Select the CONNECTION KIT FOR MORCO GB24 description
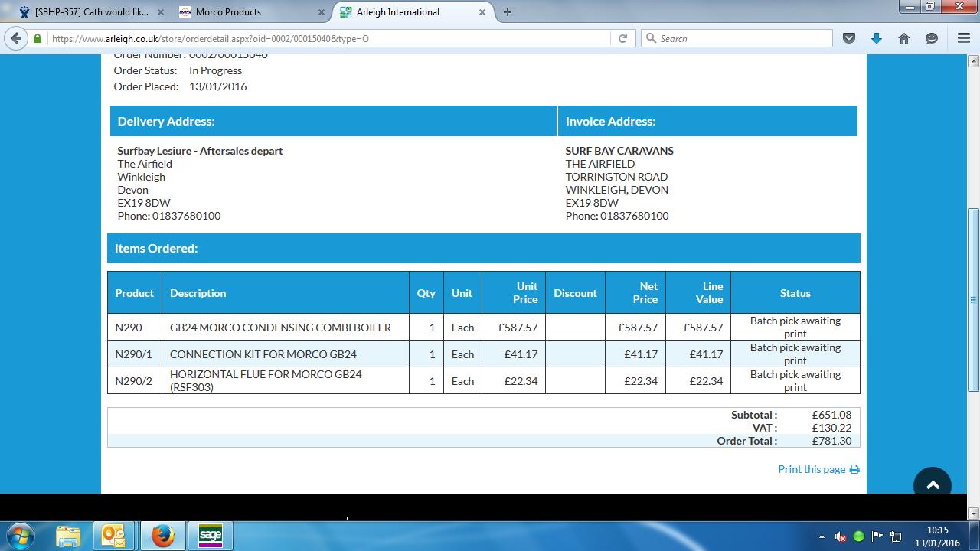The height and width of the screenshot is (551, 980). click(x=263, y=354)
